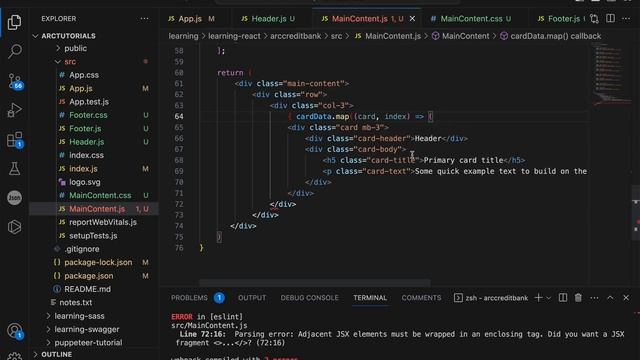Select MainContent.js in the file tree

point(97,209)
